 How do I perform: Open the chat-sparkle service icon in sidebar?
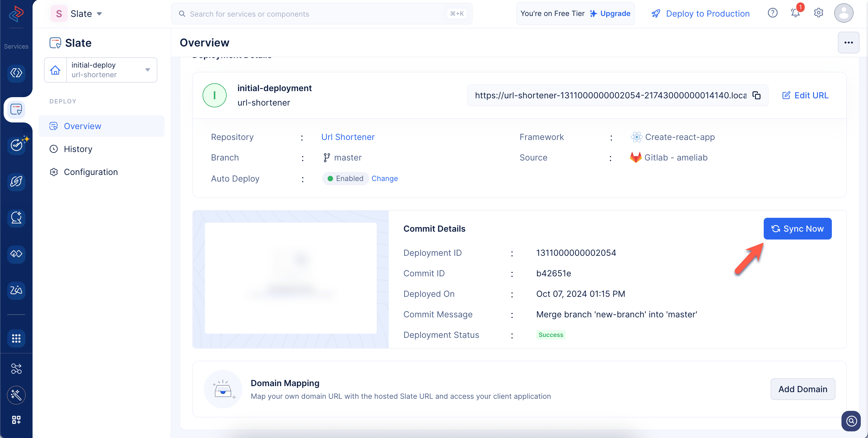(16, 217)
